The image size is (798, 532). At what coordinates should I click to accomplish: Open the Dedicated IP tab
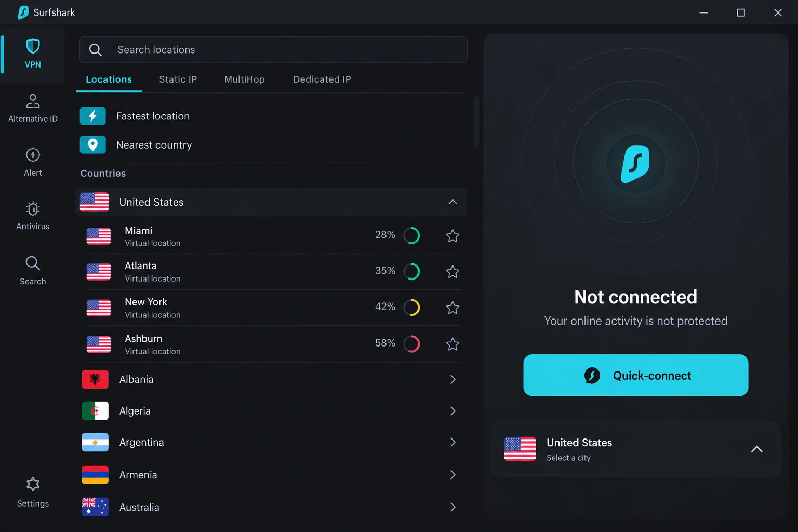pos(322,79)
